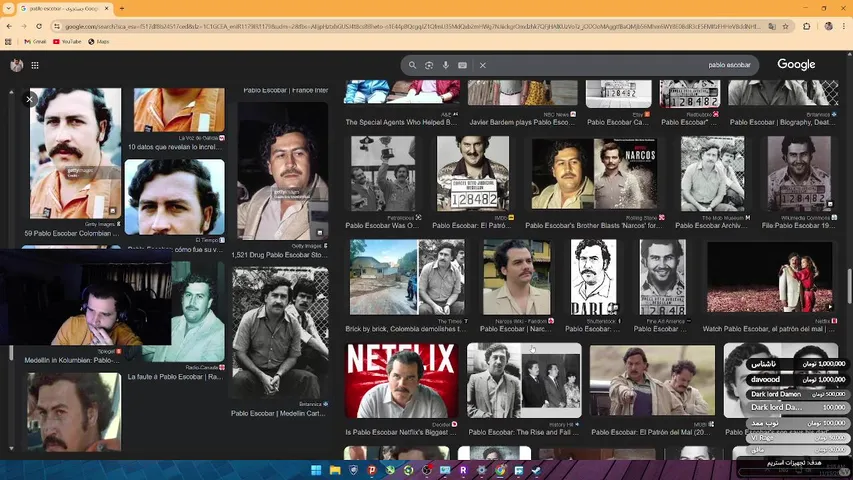The image size is (853, 480).
Task: Open the Windows Start menu
Action: [316, 470]
